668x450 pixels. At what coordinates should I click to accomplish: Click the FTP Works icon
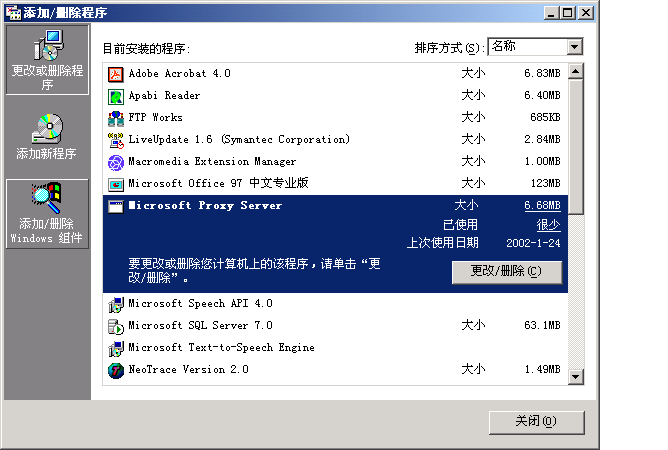point(115,118)
